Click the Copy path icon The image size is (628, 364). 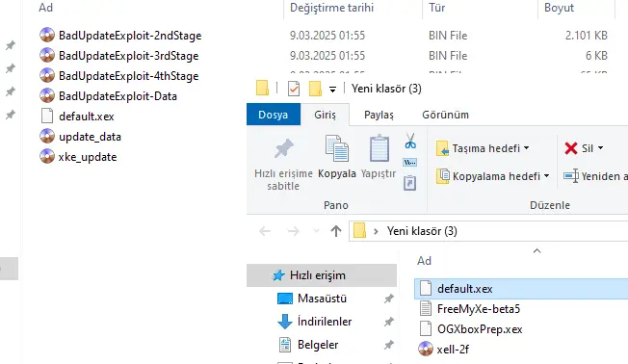click(409, 162)
